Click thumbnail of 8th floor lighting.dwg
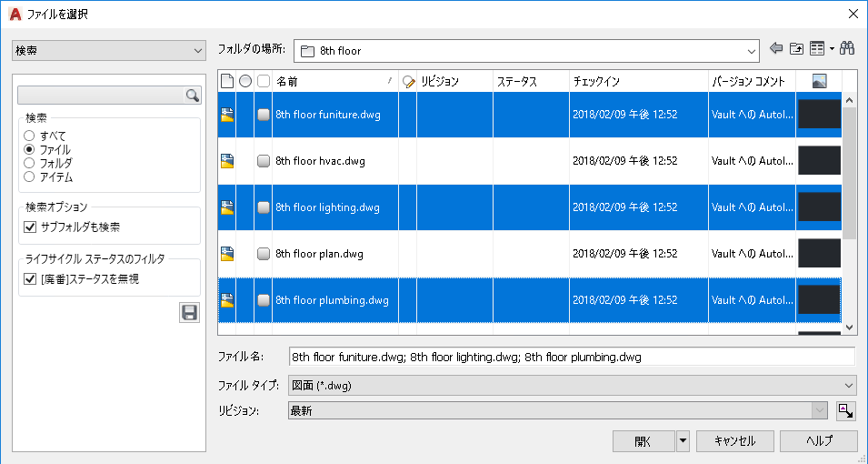 tap(819, 207)
